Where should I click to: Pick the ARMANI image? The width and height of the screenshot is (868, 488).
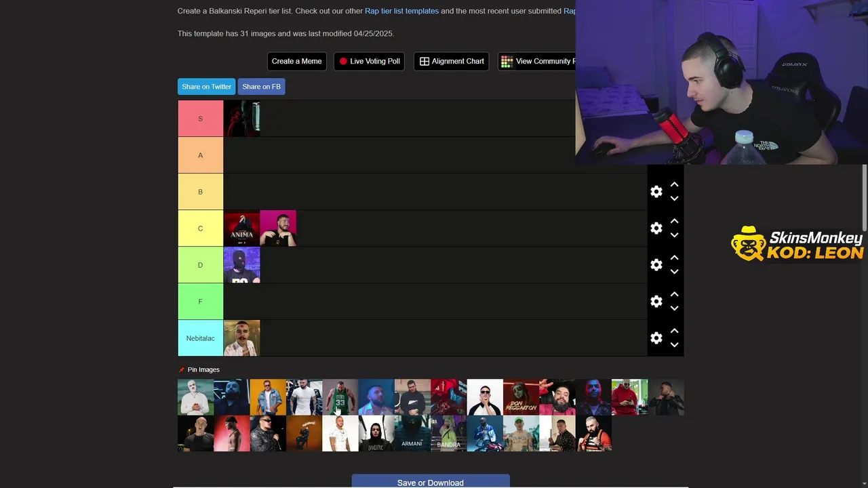pos(412,433)
